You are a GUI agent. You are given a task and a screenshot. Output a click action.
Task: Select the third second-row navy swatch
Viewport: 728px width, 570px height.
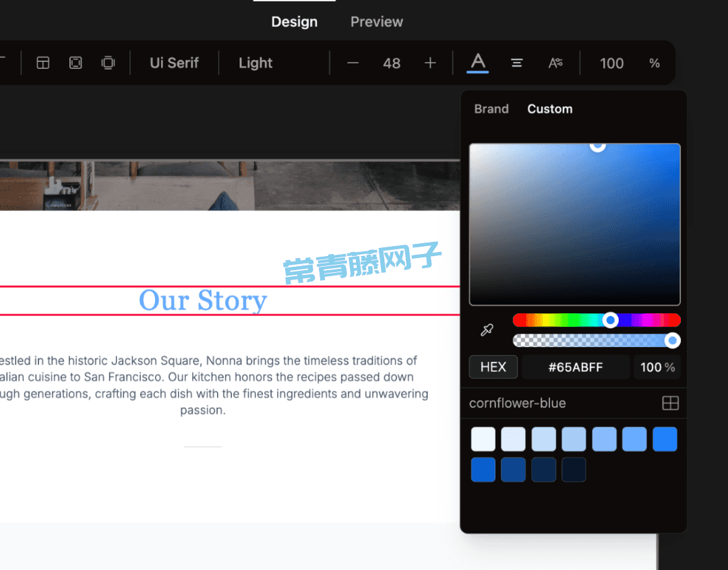click(544, 470)
